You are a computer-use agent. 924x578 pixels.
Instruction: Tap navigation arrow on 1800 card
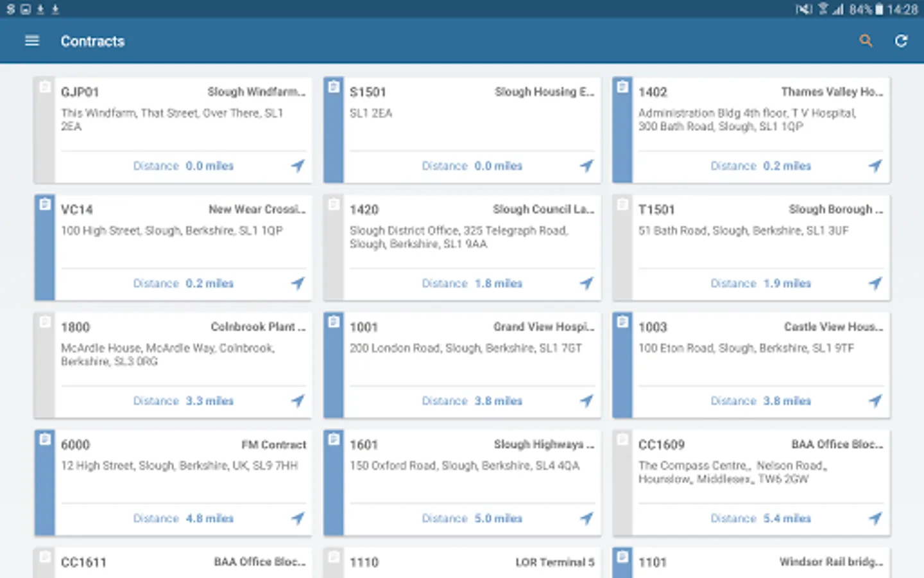[x=298, y=401]
